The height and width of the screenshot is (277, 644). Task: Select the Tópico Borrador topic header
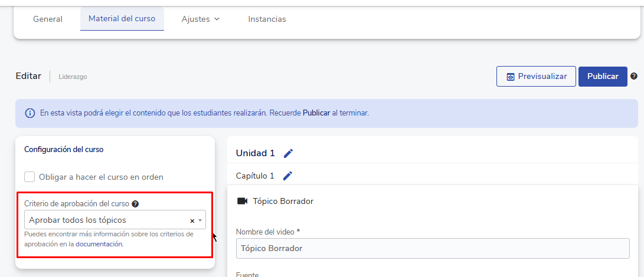283,201
